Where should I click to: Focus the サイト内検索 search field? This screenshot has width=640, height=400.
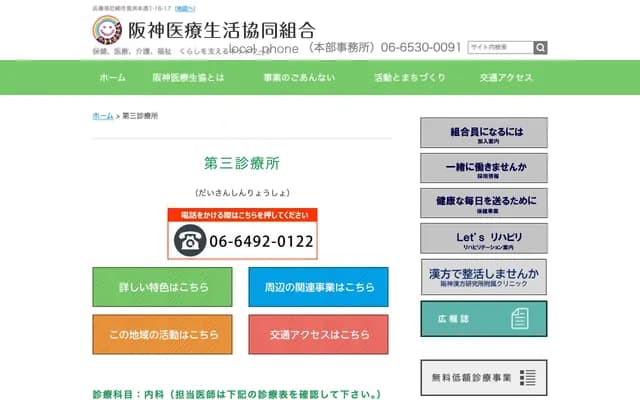pos(500,47)
